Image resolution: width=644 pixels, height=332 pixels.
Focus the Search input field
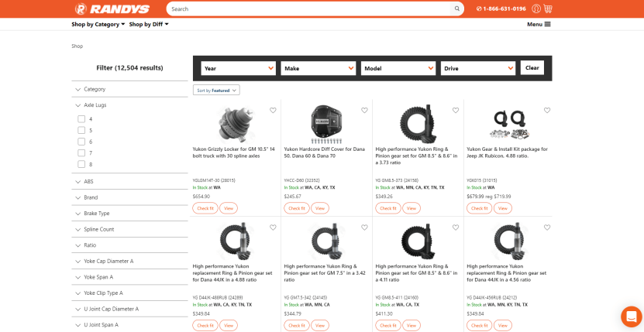pos(309,9)
